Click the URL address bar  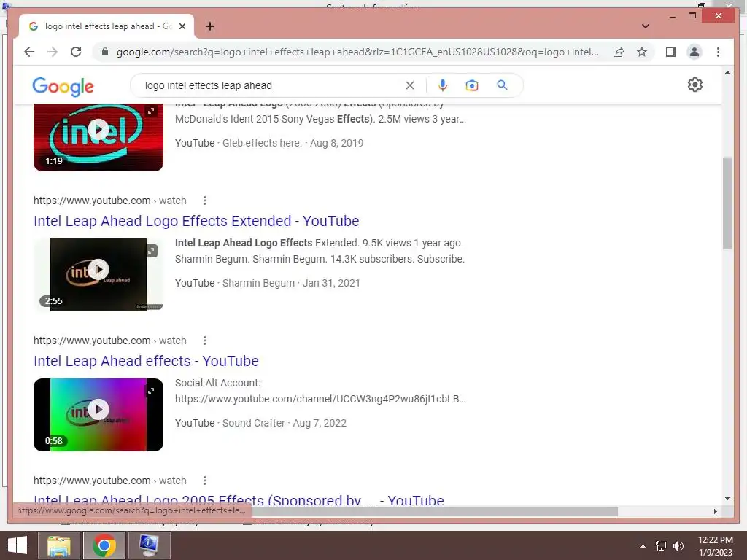click(357, 52)
